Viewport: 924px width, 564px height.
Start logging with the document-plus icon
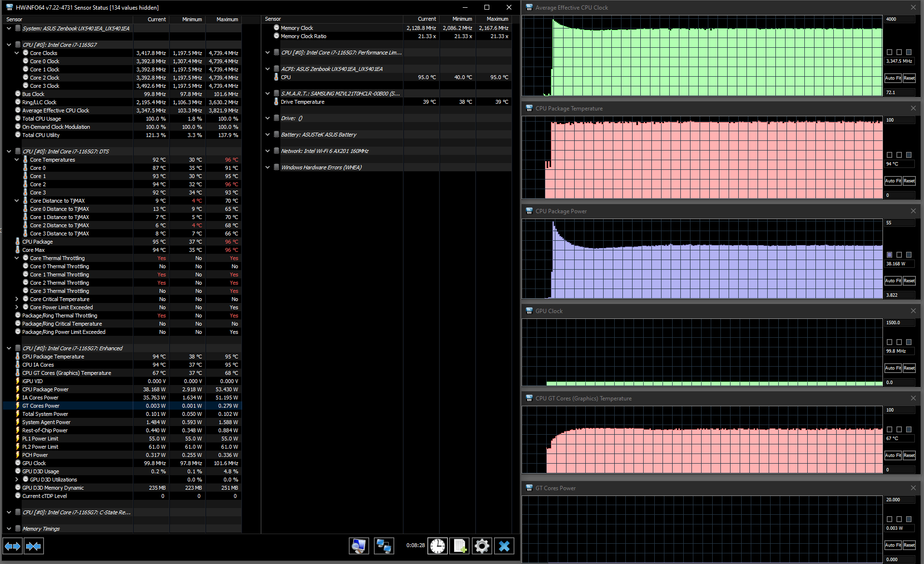point(459,546)
